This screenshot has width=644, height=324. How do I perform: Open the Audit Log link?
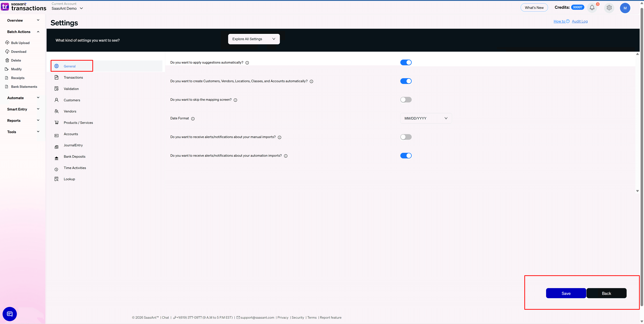(580, 21)
